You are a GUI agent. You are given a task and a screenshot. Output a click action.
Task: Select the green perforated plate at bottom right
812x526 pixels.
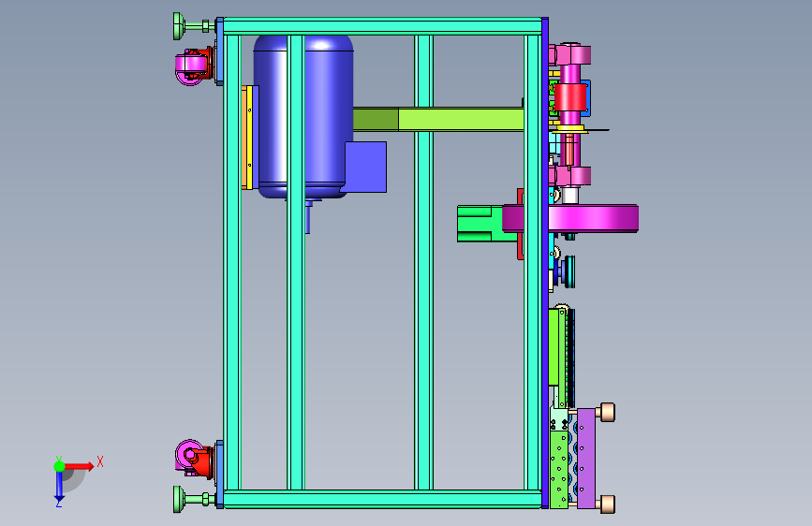coord(559,470)
